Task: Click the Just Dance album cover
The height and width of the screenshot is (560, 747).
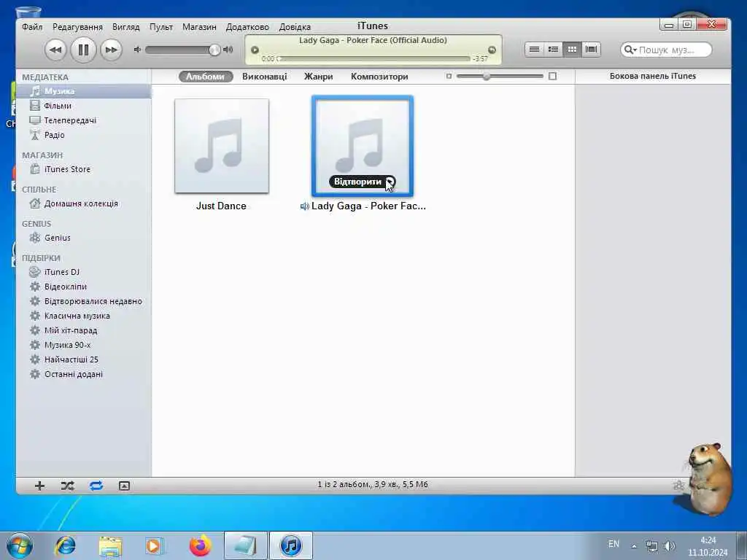Action: click(222, 146)
